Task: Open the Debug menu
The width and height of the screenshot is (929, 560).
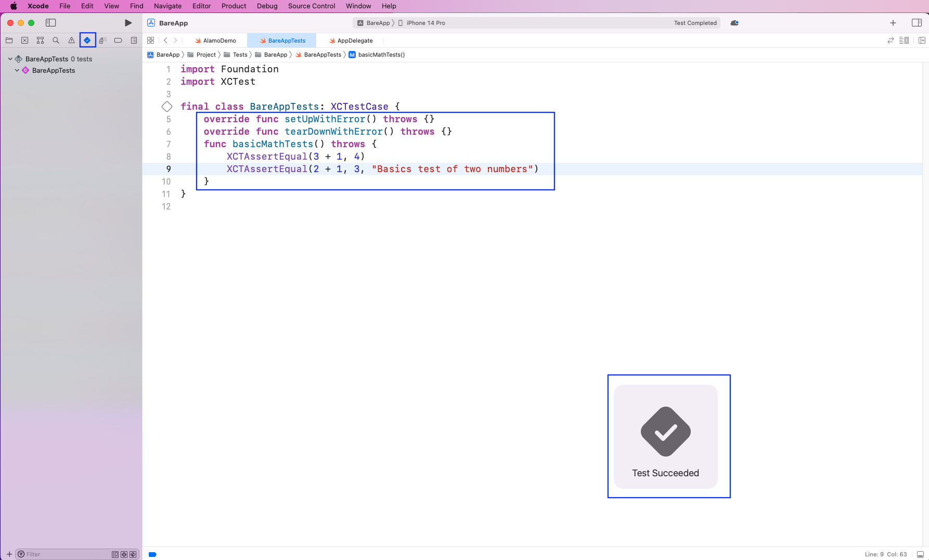Action: 267,6
